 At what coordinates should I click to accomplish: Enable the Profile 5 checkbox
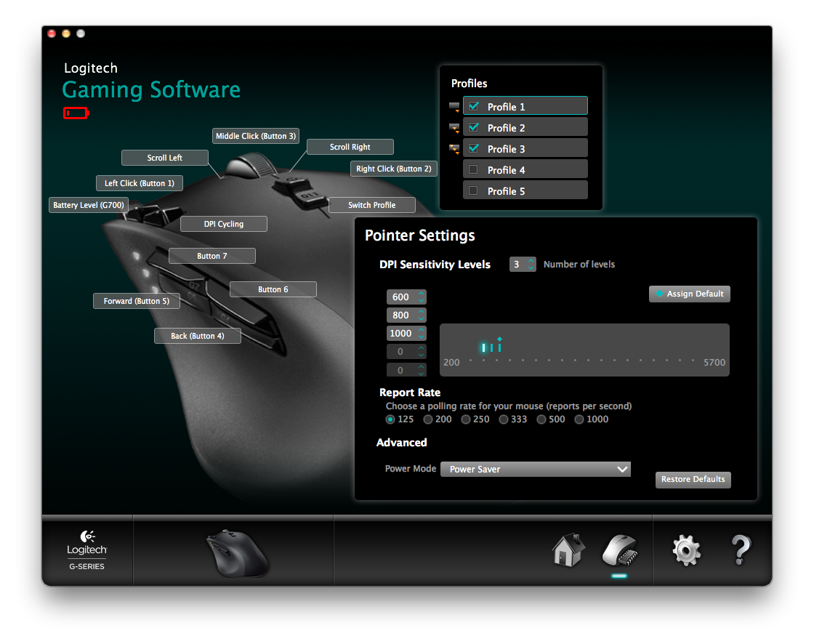(473, 190)
